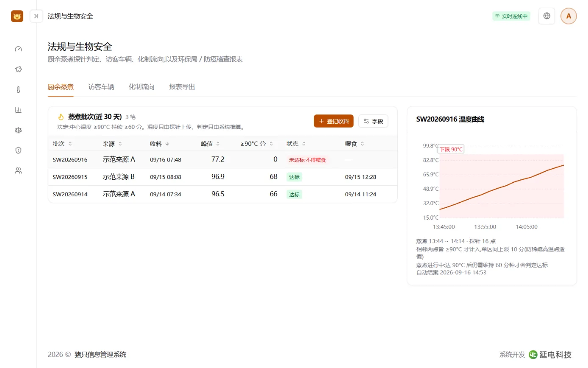Click the 示范来源 B cell
Screen dimensions: 588x368
pos(119,177)
